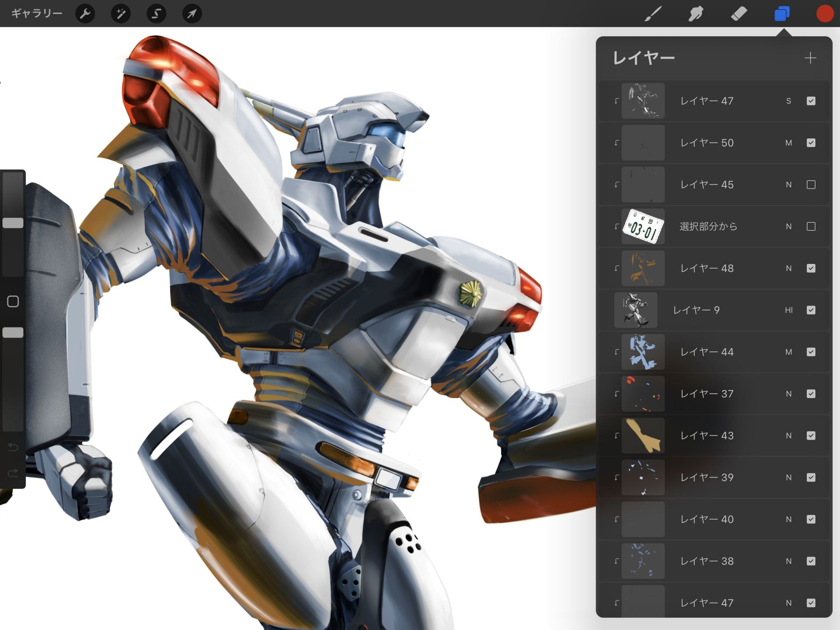840x630 pixels.
Task: Open blend mode N on 選択部分から
Action: coord(789,227)
